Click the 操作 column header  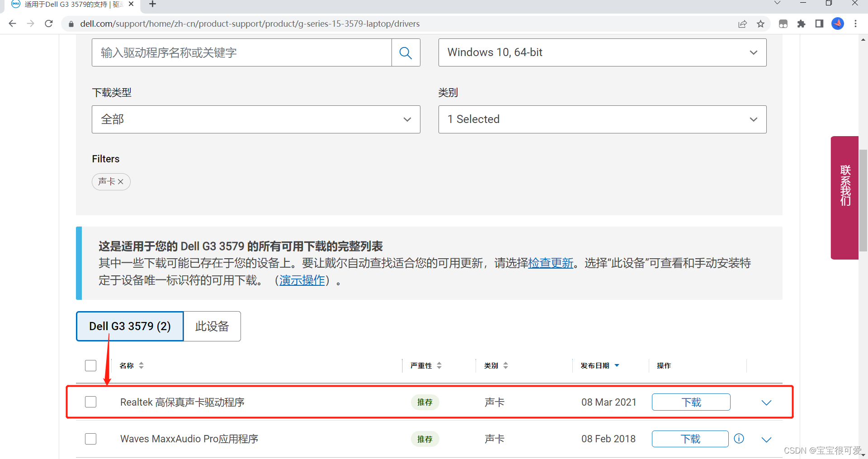point(664,365)
